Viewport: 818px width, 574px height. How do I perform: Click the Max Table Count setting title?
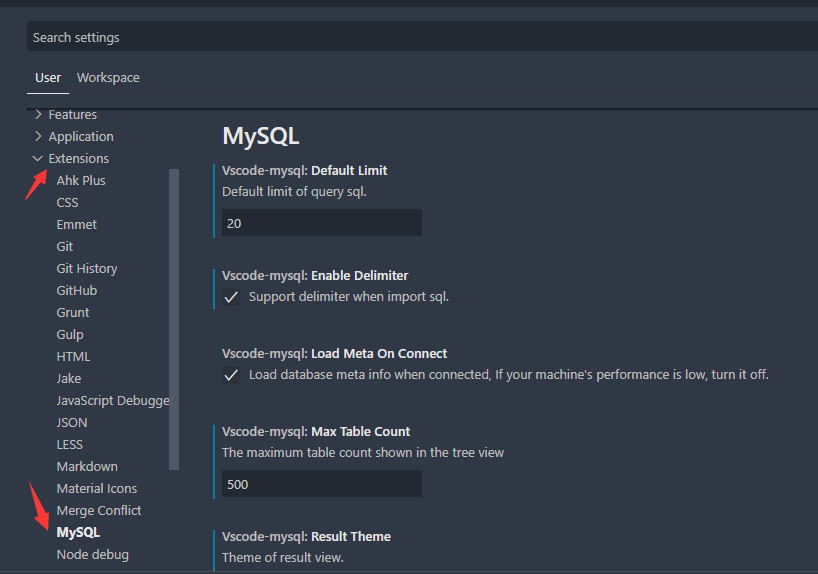tap(316, 432)
